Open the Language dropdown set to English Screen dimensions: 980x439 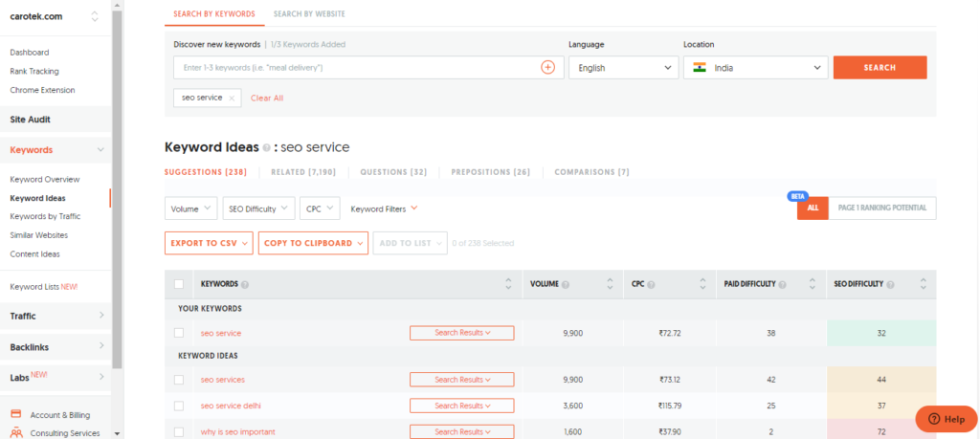[x=623, y=68]
